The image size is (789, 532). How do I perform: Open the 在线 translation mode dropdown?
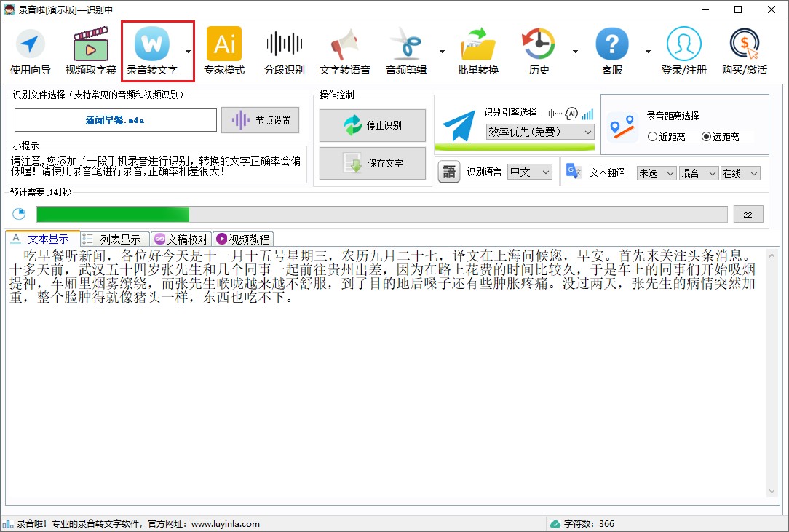tap(740, 172)
